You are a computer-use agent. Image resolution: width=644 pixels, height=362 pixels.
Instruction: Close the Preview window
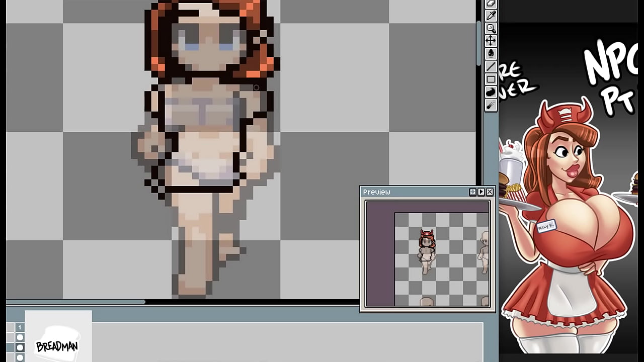pos(490,192)
